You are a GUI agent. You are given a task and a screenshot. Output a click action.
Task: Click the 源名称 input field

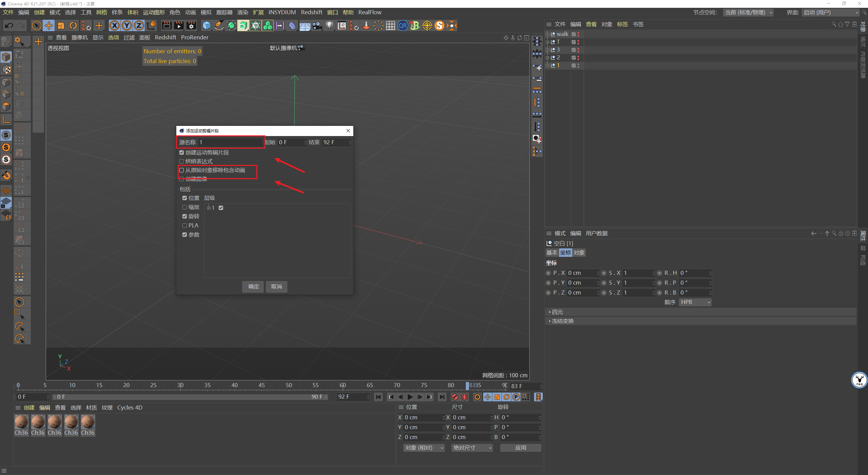pyautogui.click(x=230, y=142)
